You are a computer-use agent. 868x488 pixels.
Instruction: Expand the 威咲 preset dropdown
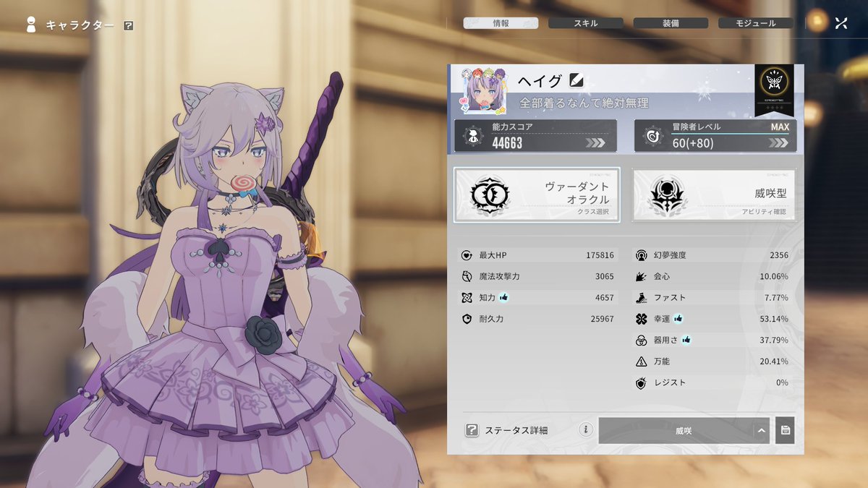point(684,430)
